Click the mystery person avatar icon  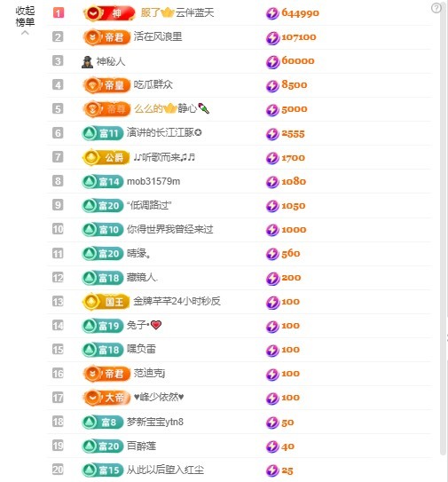coord(87,62)
